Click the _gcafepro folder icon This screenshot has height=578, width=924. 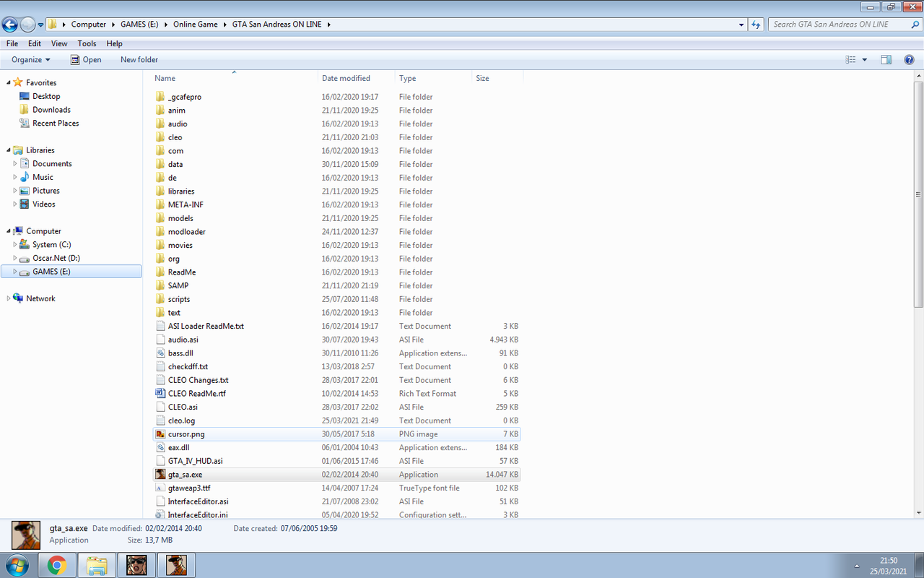[x=160, y=97]
